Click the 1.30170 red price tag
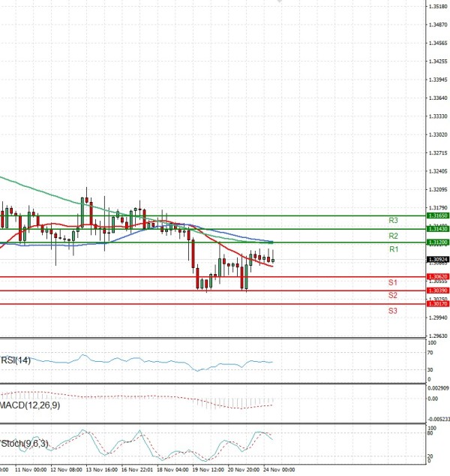This screenshot has height=476, width=450. tap(437, 304)
